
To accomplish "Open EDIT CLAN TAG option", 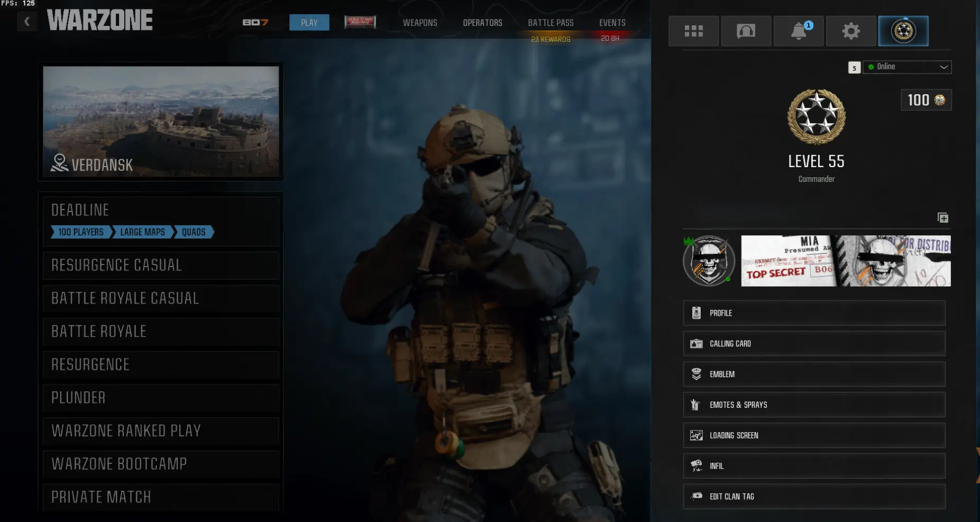I will point(814,497).
